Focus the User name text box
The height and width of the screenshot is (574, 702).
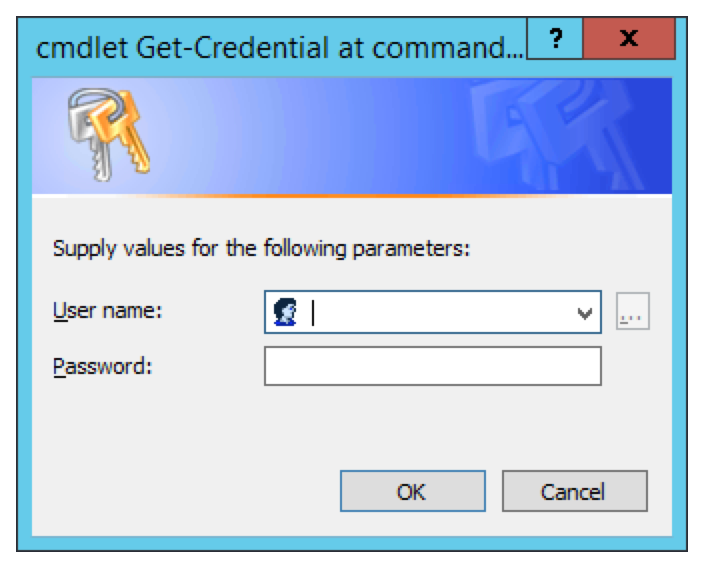[440, 313]
